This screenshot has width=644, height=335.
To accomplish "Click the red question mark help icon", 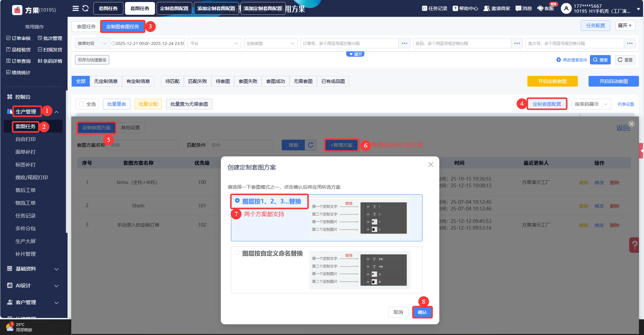I will pyautogui.click(x=635, y=245).
